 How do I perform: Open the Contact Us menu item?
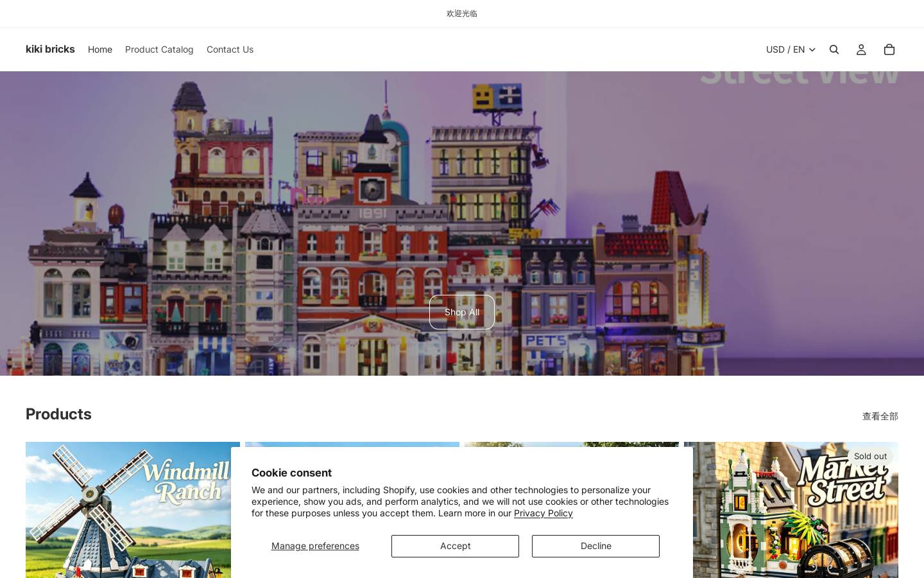(230, 49)
